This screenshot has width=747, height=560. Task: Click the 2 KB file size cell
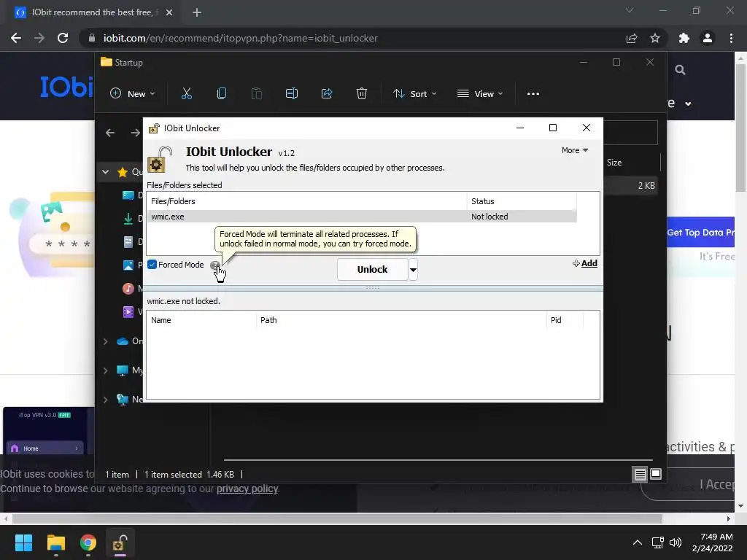point(646,186)
